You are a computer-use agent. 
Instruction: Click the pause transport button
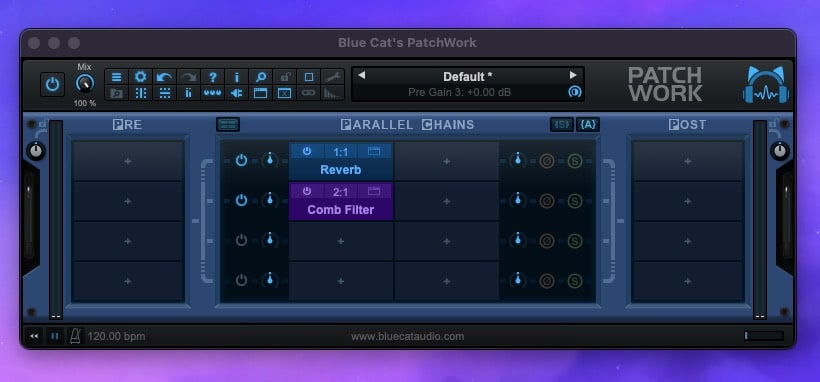tap(54, 336)
